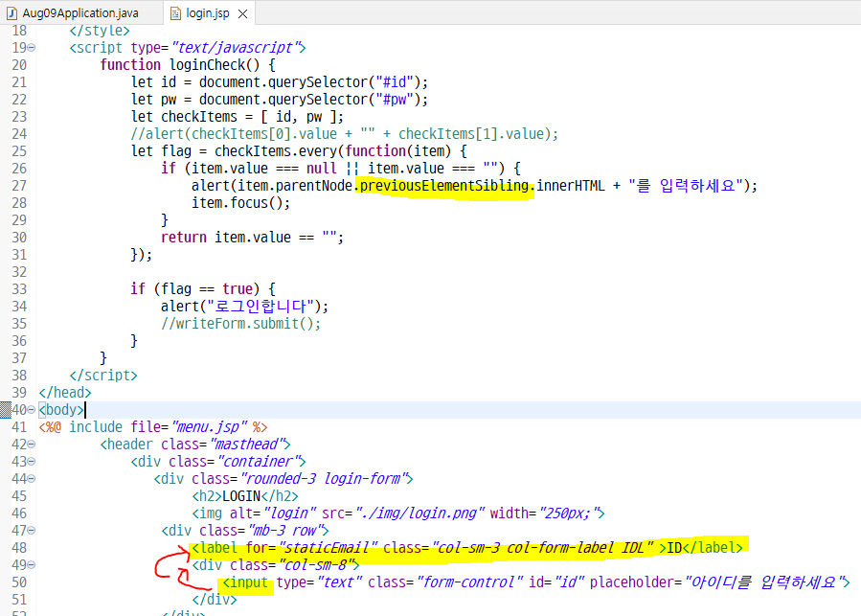The width and height of the screenshot is (861, 616).
Task: Collapse the header element at line 42
Action: click(32, 445)
